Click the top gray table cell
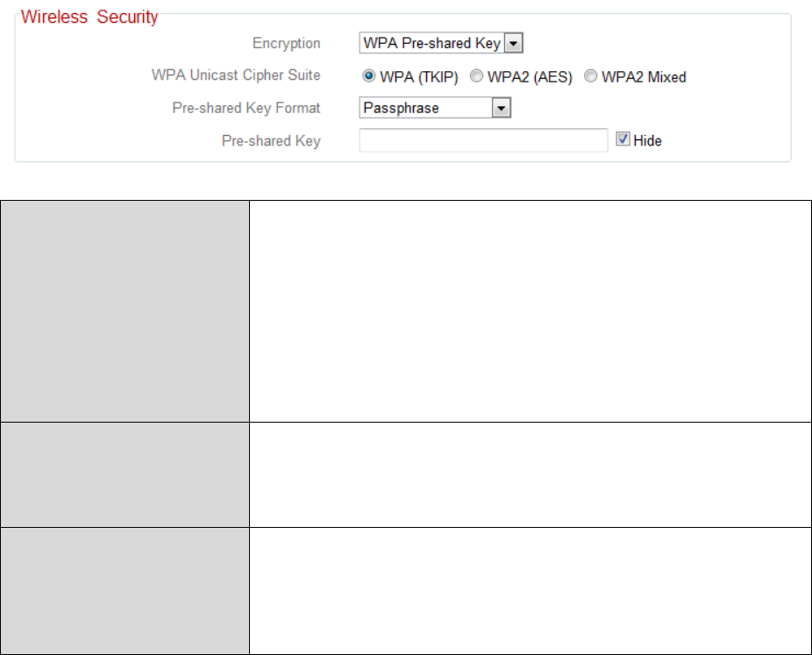The height and width of the screenshot is (655, 812). click(125, 311)
